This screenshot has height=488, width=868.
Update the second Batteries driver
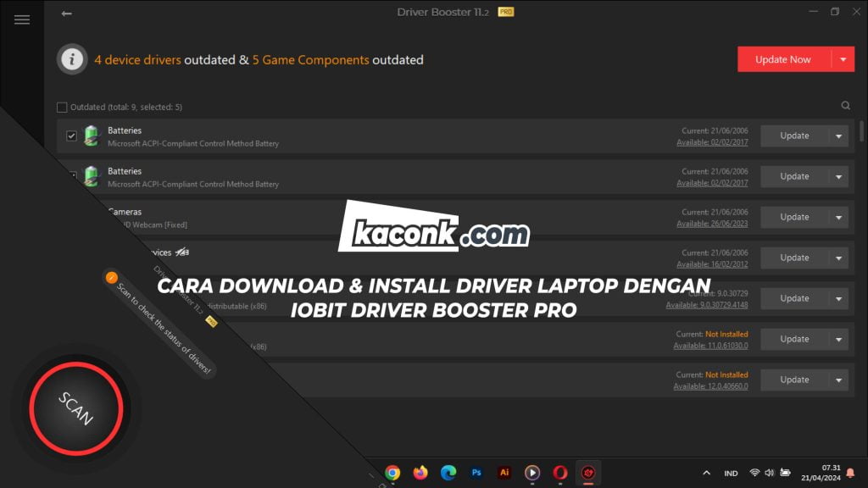794,176
